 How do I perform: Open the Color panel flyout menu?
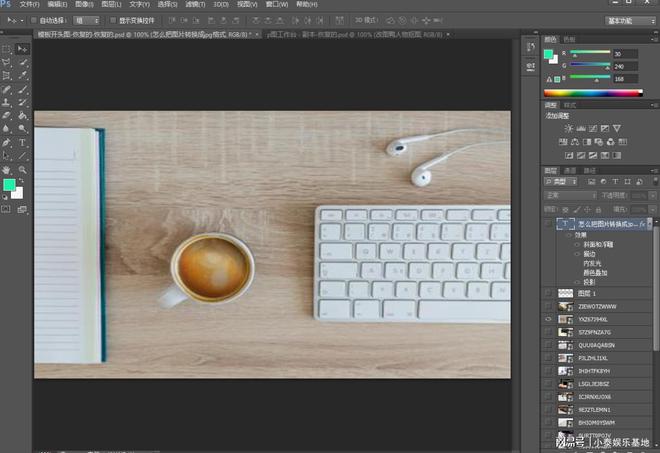tap(655, 39)
